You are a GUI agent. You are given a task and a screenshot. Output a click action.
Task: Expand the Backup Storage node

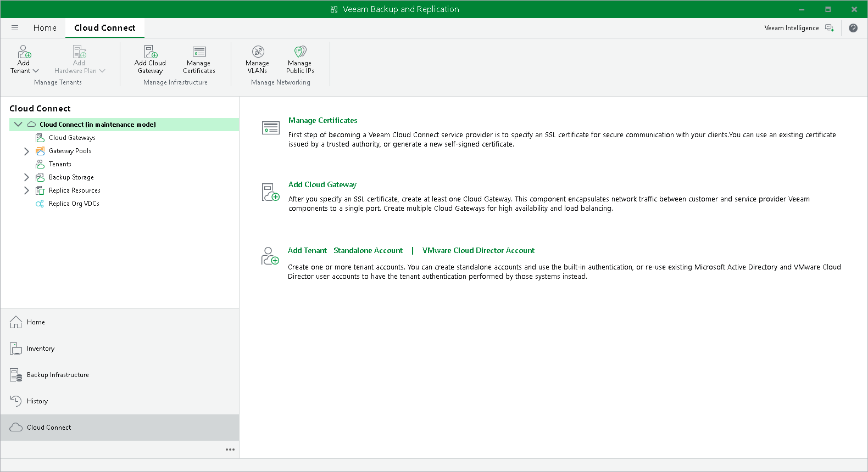[26, 177]
